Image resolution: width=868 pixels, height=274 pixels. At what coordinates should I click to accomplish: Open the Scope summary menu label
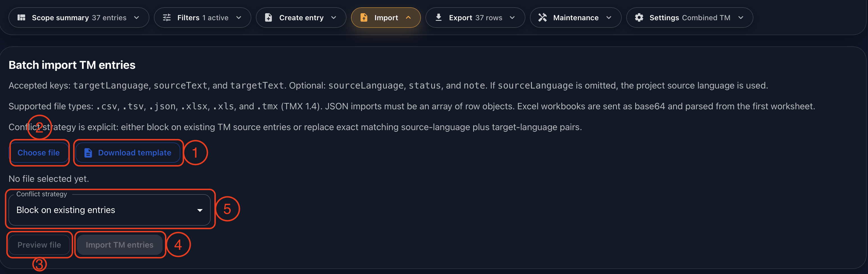60,17
